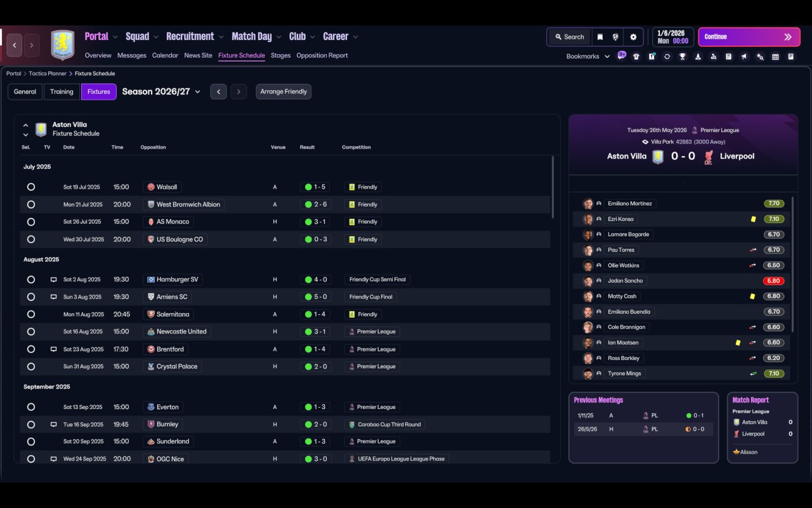812x508 pixels.
Task: Select the West Bromwich Albion fixture radio
Action: tap(31, 204)
